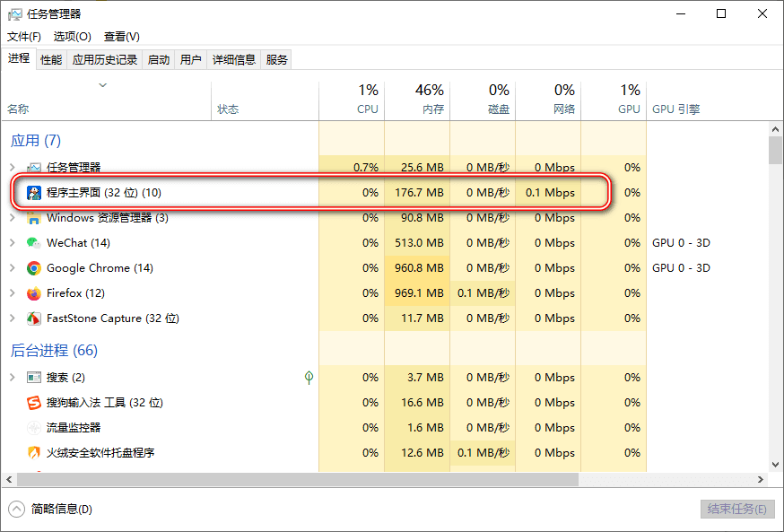
Task: Click the Windows 资源管理器 icon
Action: [x=33, y=218]
